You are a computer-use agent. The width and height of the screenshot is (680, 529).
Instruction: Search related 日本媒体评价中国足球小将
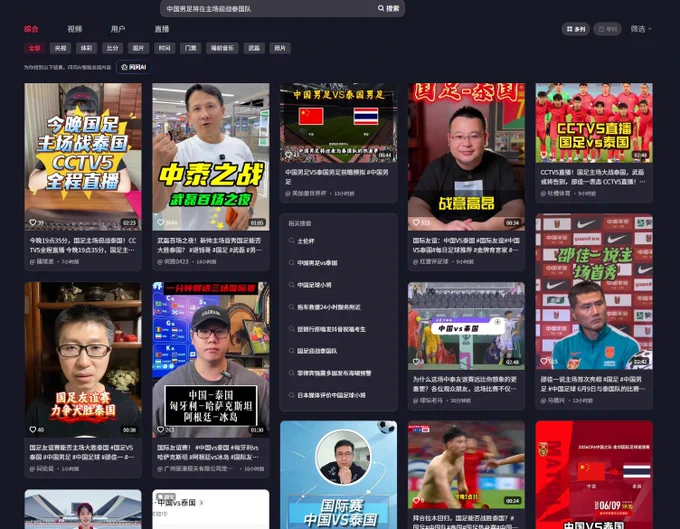pos(331,395)
